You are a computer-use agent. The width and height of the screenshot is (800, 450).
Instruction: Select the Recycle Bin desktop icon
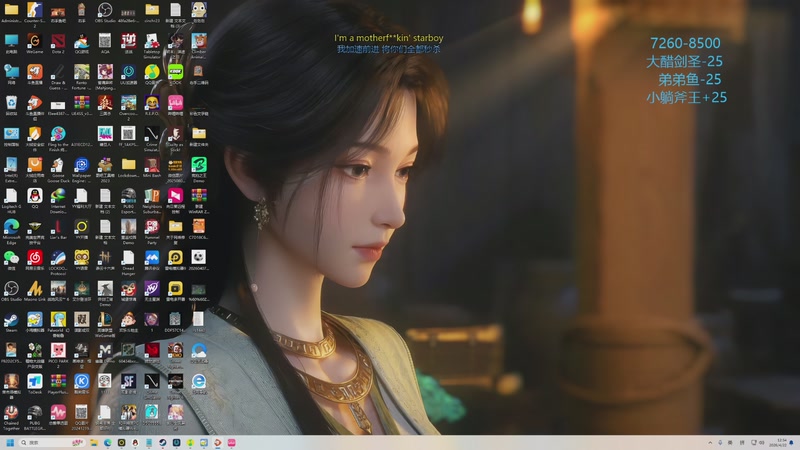click(11, 105)
